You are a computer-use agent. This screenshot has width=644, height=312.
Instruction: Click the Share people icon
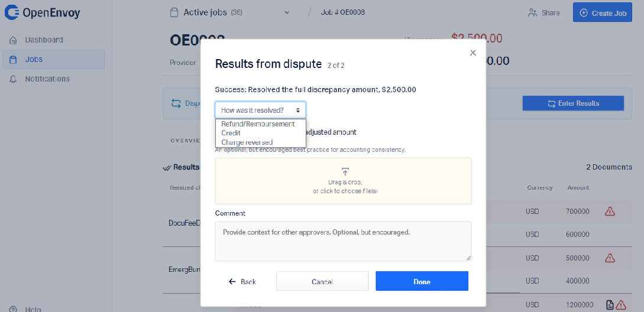coord(532,13)
